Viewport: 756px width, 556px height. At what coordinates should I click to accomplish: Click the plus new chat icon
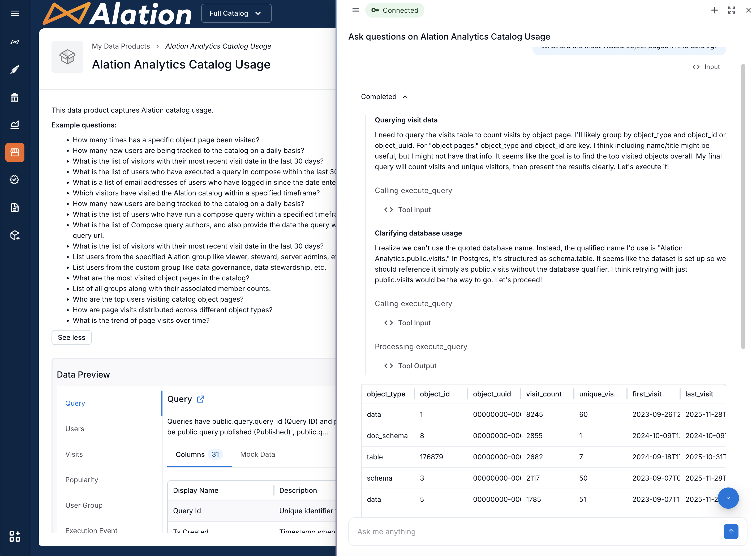point(714,10)
